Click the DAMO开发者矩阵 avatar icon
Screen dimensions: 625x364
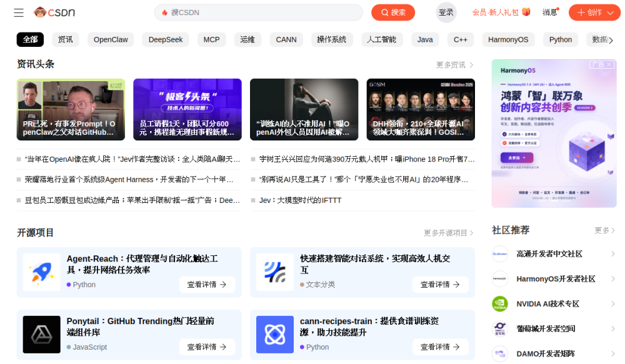pos(500,353)
